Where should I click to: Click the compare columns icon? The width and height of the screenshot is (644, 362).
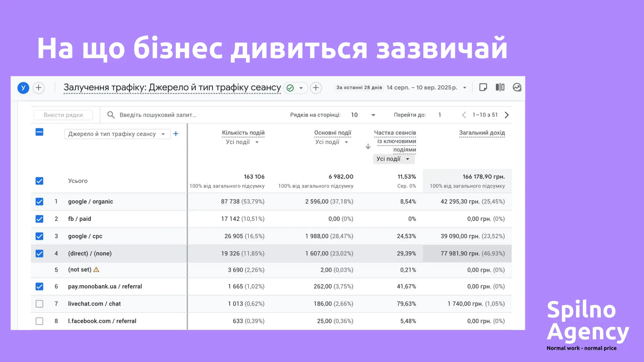point(500,87)
